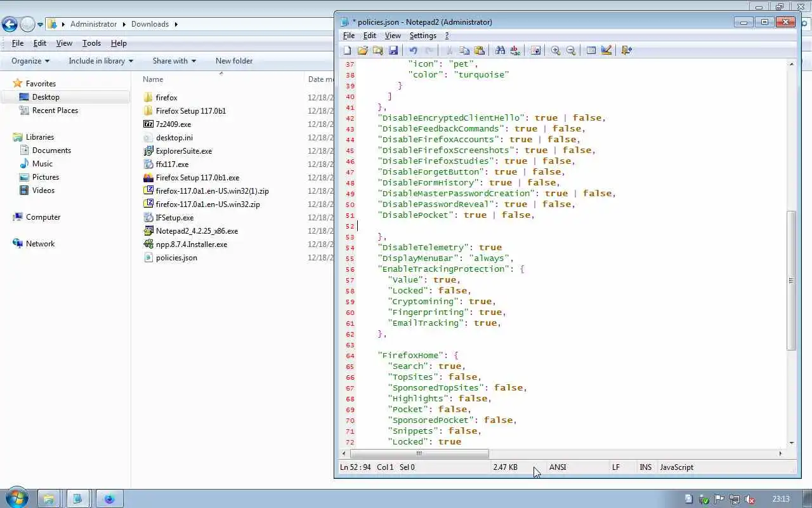
Task: Click the Notepad2 vertical scrollbar thumb
Action: point(791,280)
